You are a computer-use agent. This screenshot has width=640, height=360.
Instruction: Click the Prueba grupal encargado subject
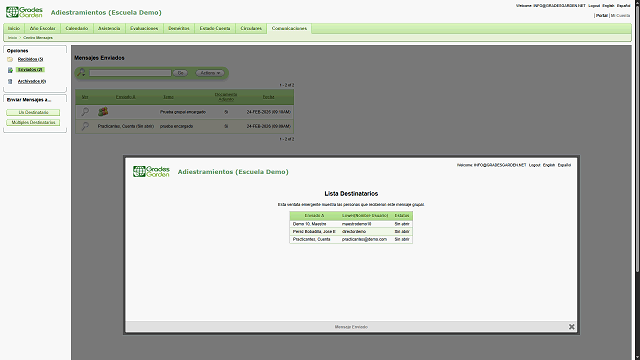tap(183, 112)
